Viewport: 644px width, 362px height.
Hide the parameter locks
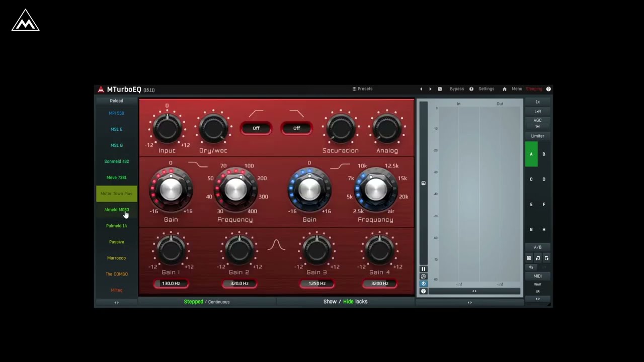pos(348,302)
